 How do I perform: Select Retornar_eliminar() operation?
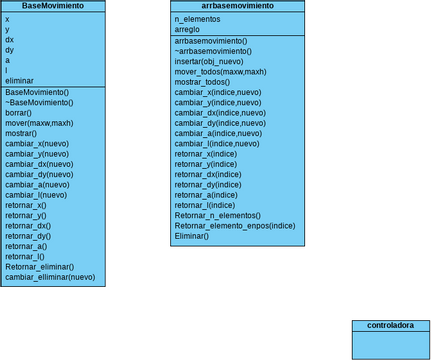click(x=40, y=267)
